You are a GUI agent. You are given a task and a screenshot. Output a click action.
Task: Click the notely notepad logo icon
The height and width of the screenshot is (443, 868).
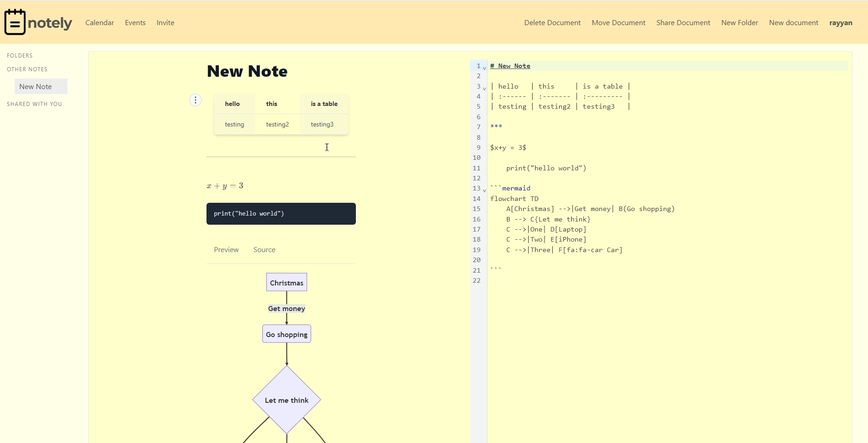15,22
